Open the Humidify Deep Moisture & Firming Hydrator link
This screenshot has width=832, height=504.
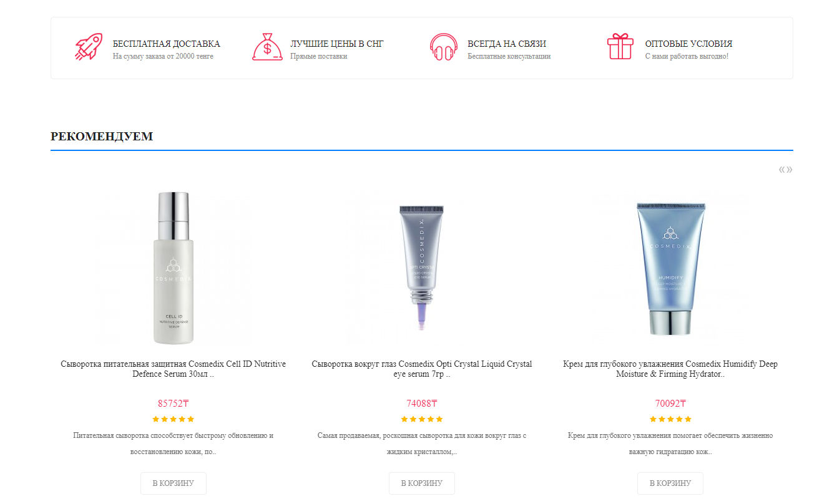670,369
